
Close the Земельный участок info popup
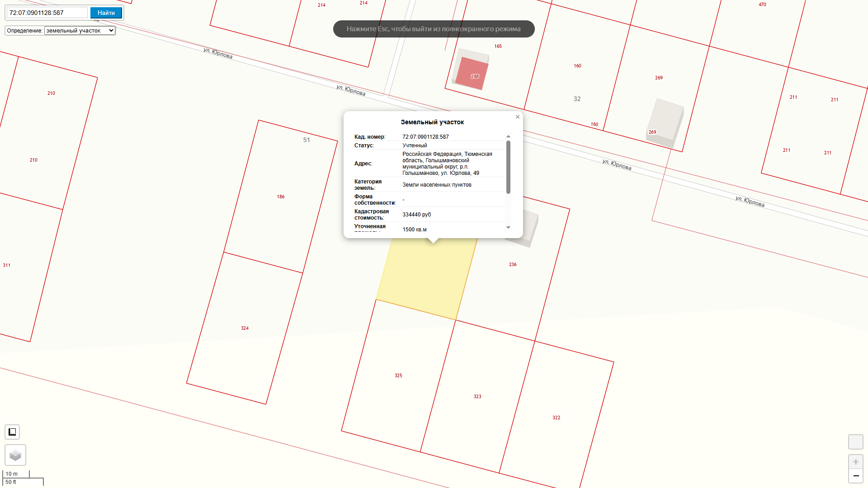pyautogui.click(x=518, y=117)
